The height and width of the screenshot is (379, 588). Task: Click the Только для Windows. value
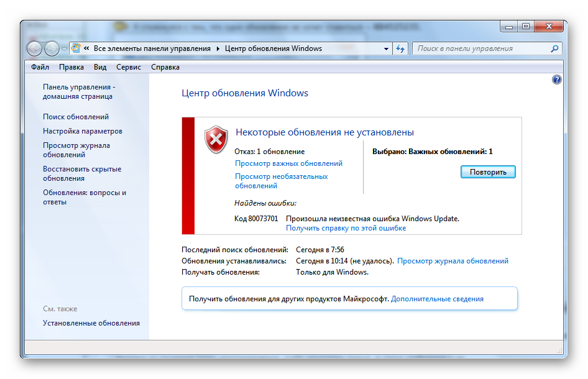click(x=332, y=272)
